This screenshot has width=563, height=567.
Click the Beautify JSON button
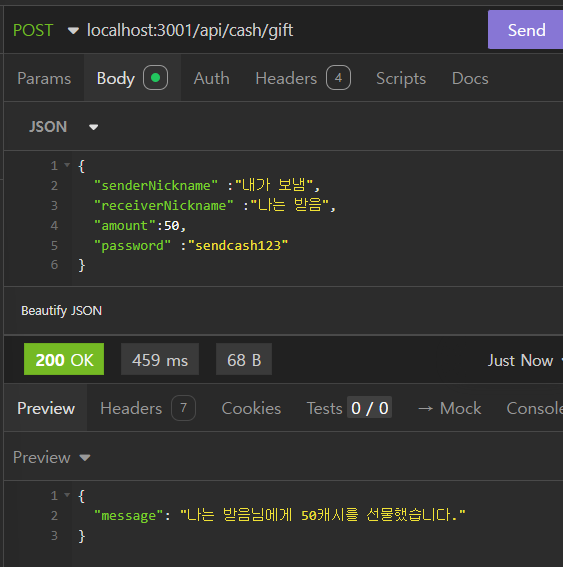tap(61, 311)
